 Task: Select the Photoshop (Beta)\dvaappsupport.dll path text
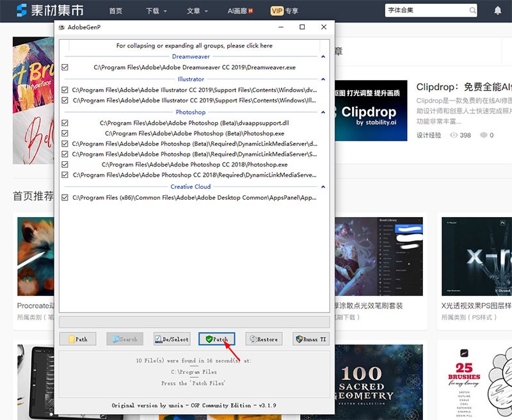pos(195,123)
